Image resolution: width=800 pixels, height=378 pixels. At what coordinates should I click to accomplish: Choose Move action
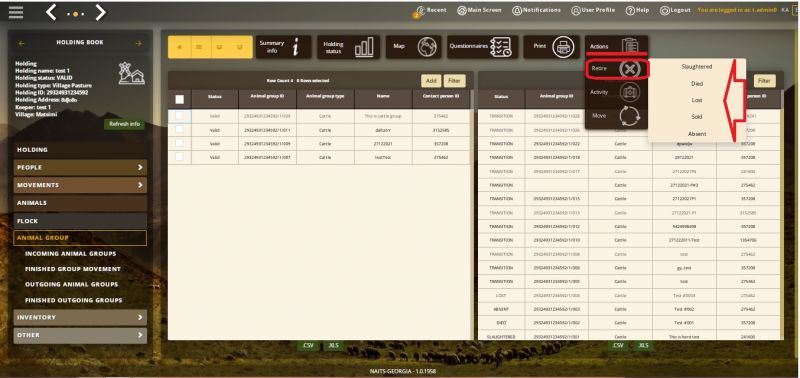pyautogui.click(x=617, y=116)
